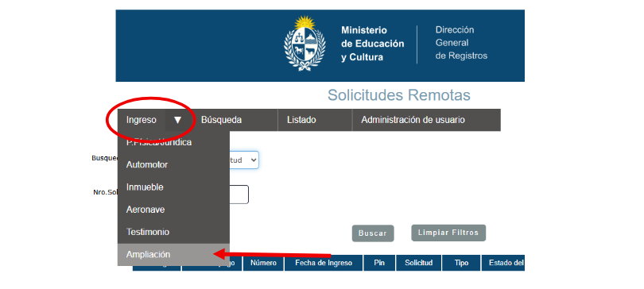
Task: Click the Uruguay coat of arms logo
Action: tap(305, 44)
